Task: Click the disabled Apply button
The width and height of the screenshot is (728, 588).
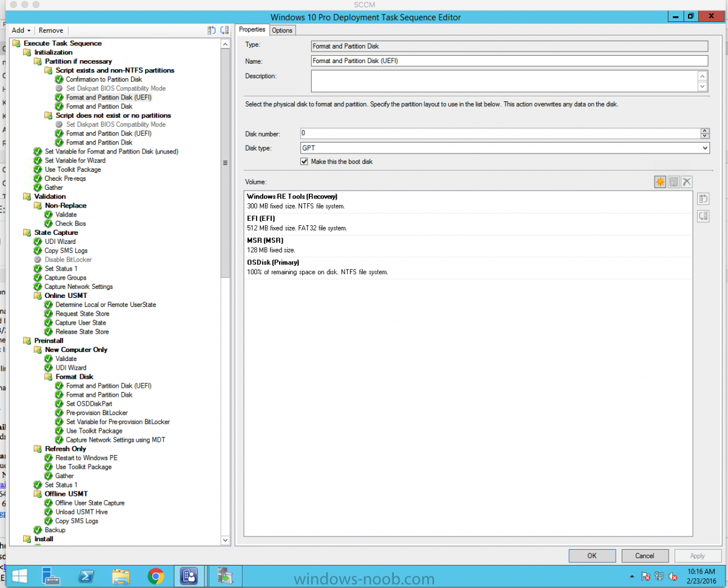Action: point(698,556)
